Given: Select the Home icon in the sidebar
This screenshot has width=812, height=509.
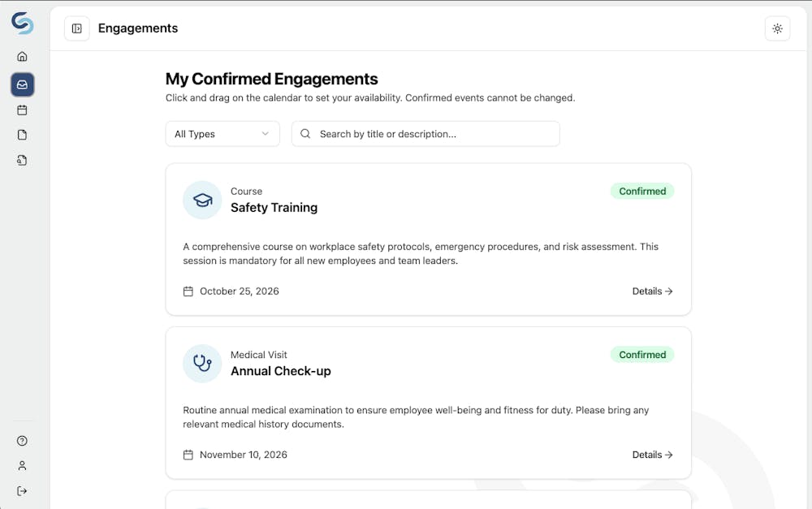Looking at the screenshot, I should point(22,56).
